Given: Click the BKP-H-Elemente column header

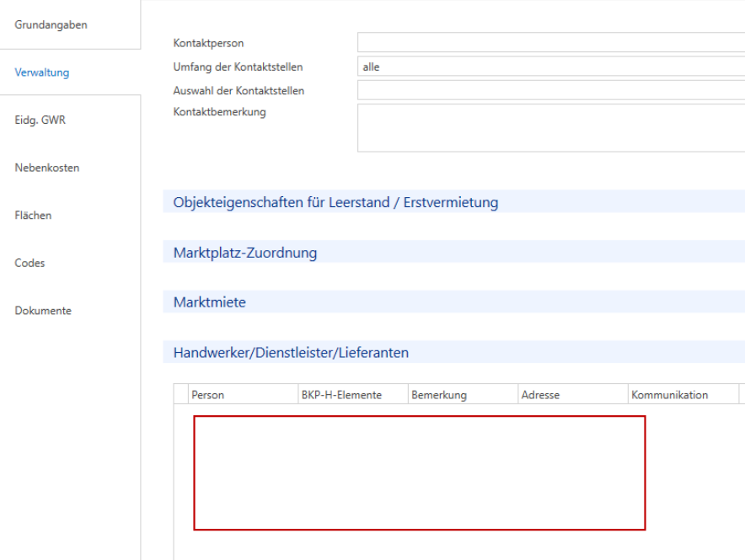Looking at the screenshot, I should [x=353, y=394].
